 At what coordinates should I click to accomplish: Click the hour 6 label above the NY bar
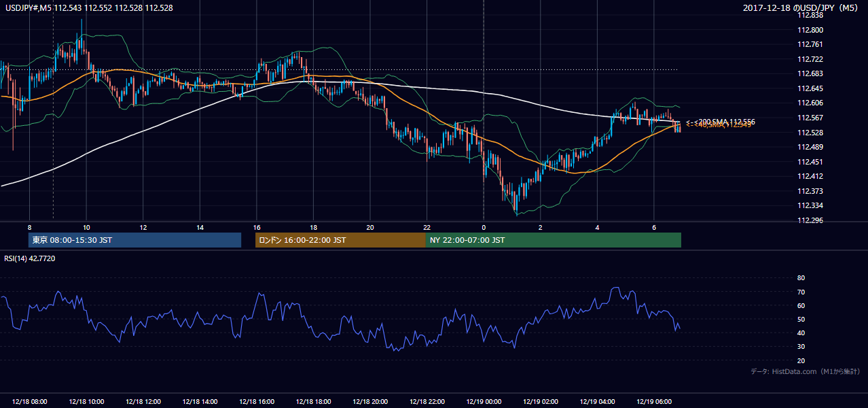(x=653, y=227)
